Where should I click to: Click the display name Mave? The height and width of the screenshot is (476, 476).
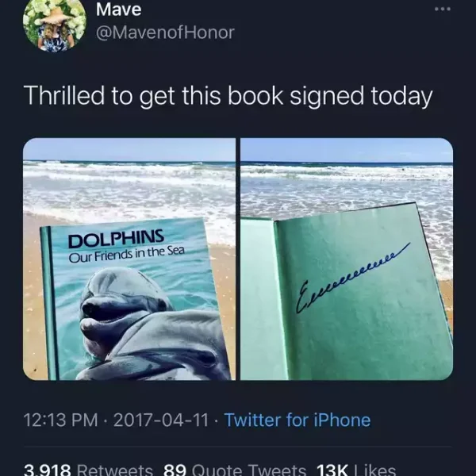click(x=119, y=9)
